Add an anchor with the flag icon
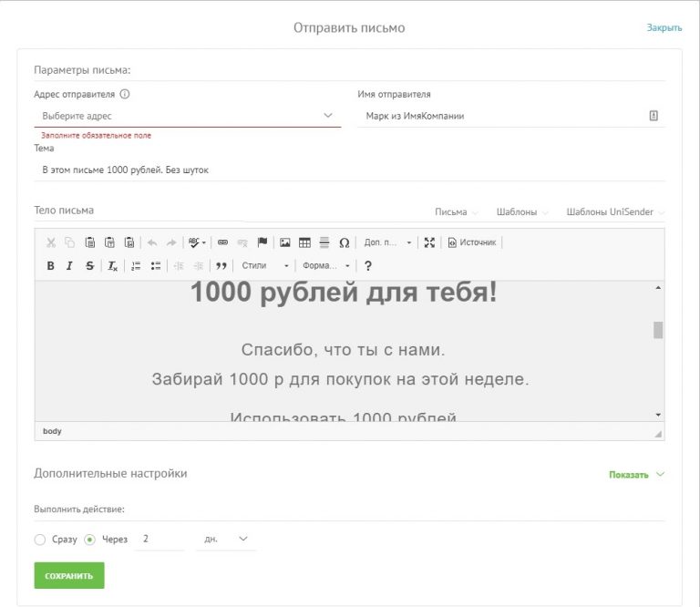 [262, 242]
